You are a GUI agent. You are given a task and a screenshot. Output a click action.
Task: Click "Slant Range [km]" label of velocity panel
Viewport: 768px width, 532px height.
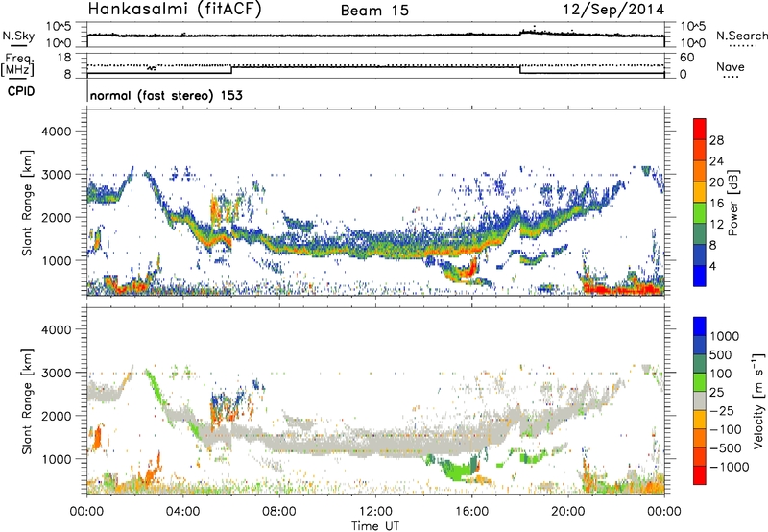coord(27,401)
